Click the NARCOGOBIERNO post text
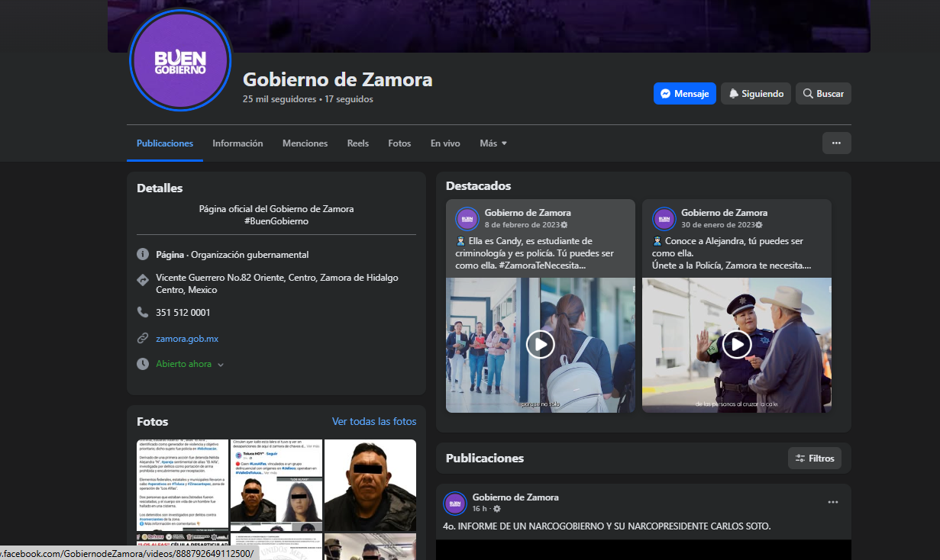The height and width of the screenshot is (560, 940). [x=607, y=526]
